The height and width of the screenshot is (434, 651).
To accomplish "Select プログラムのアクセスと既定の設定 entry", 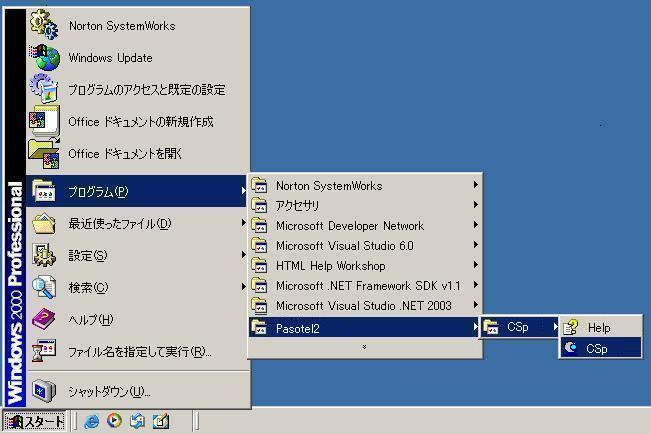I will click(x=138, y=90).
